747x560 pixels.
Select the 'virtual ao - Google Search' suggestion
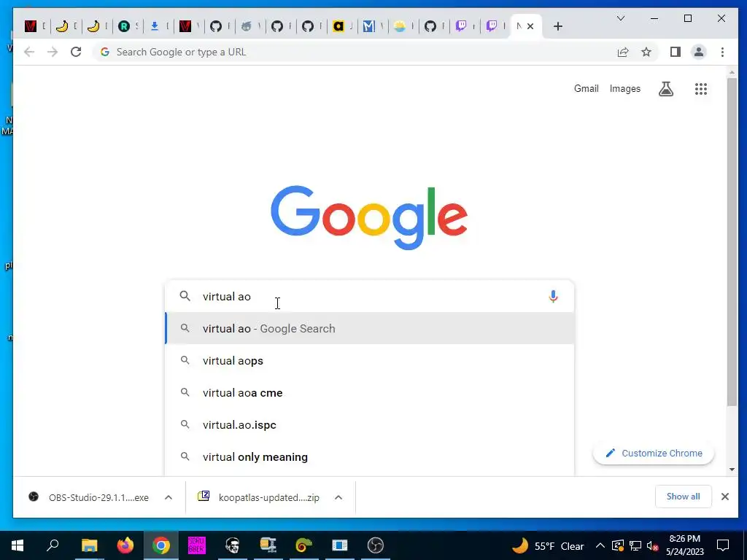pyautogui.click(x=369, y=329)
